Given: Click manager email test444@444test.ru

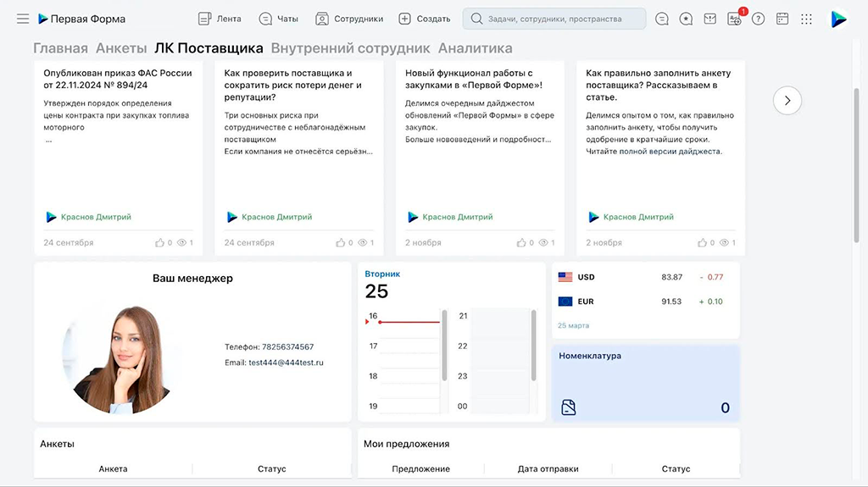Looking at the screenshot, I should pyautogui.click(x=287, y=362).
